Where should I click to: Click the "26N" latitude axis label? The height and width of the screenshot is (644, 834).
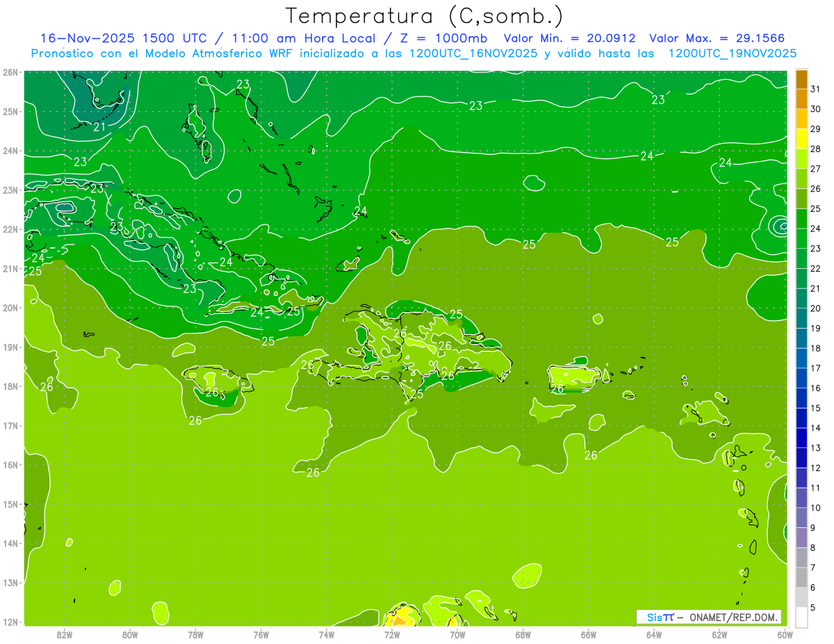click(10, 72)
